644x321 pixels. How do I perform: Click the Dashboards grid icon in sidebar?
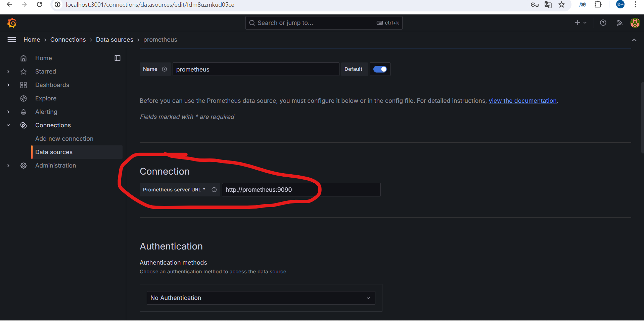point(24,85)
